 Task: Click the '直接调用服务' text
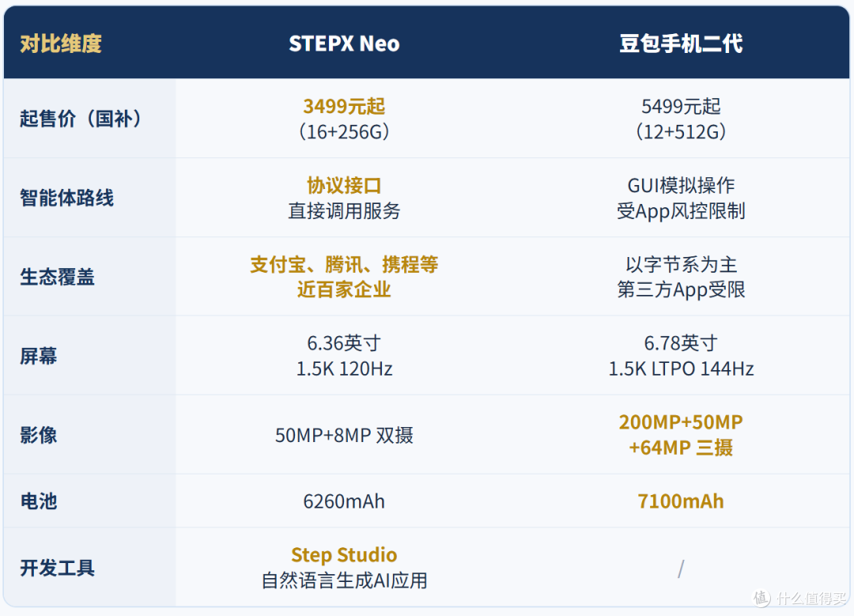click(x=344, y=211)
